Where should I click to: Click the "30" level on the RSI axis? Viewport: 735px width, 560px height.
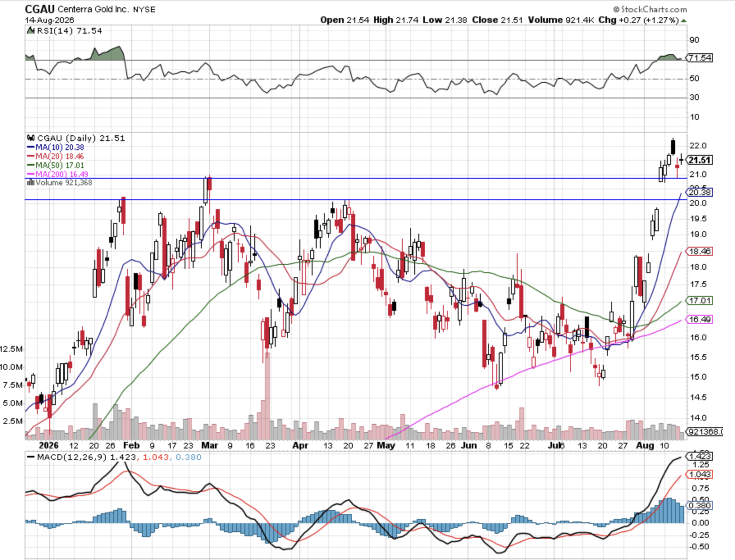(694, 97)
